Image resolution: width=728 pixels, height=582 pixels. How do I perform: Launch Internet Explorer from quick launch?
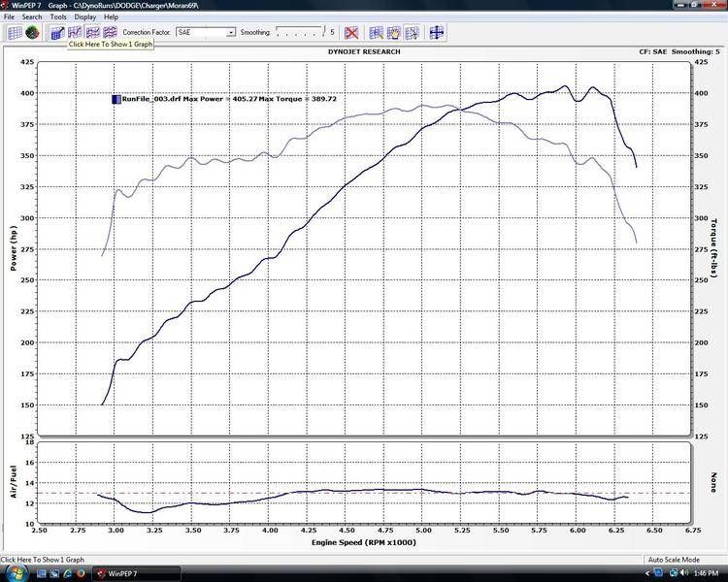pyautogui.click(x=68, y=573)
